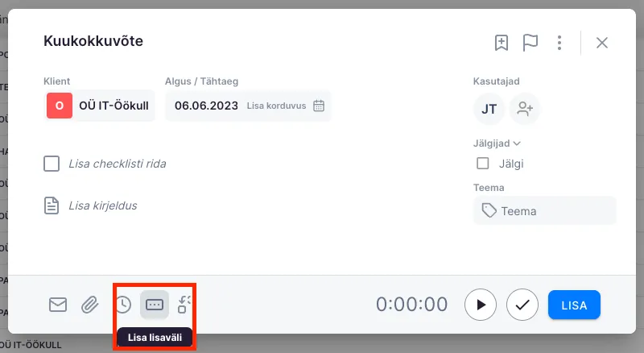Click the Lisa korduvus recurrence link

(x=276, y=106)
